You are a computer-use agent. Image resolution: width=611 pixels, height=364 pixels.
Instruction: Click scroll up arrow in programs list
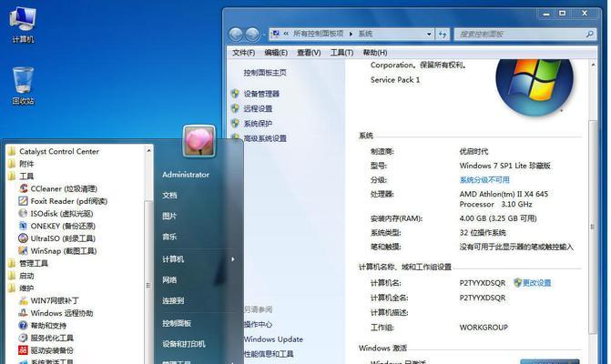click(x=148, y=150)
